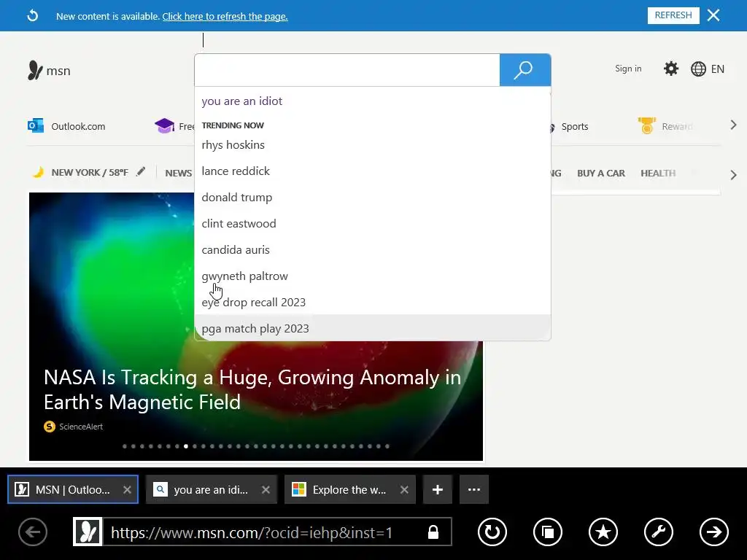Click the notification bar refresh arrow icon
747x560 pixels.
[32, 16]
